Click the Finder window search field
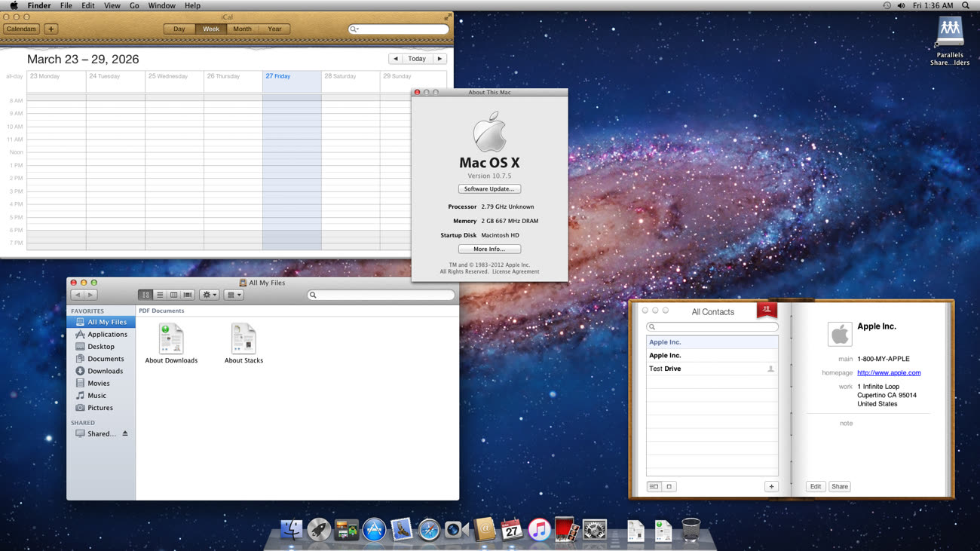This screenshot has height=551, width=980. [384, 295]
